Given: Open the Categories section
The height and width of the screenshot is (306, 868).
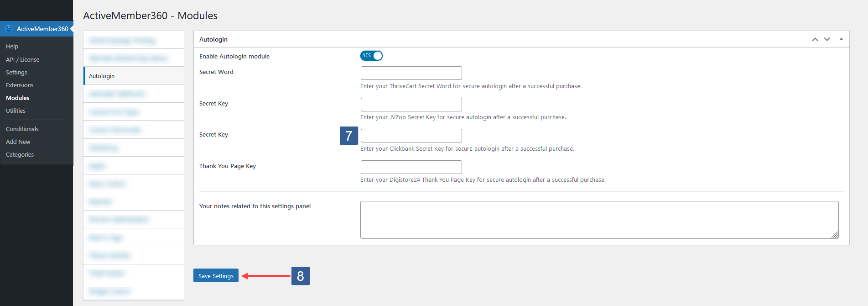Looking at the screenshot, I should pyautogui.click(x=20, y=154).
